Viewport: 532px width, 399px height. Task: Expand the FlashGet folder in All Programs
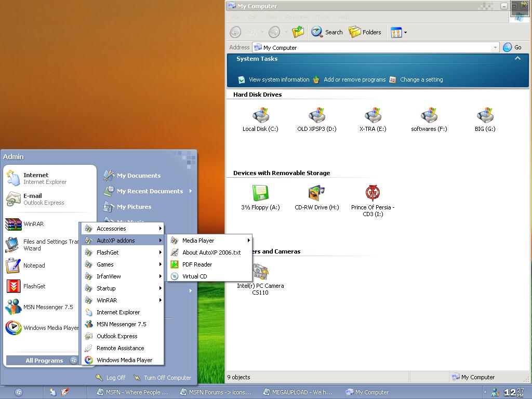tap(123, 252)
